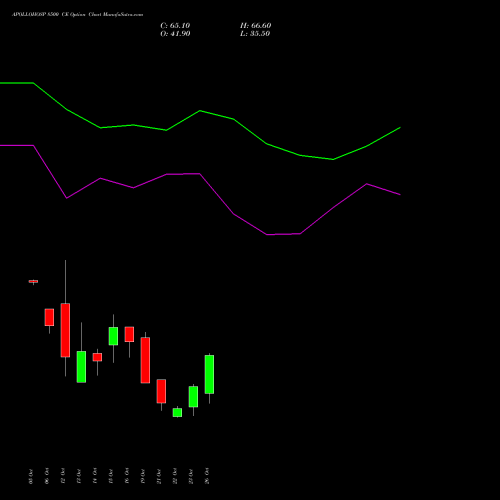Viewport: 500px width, 500px height.
Task: Select the 06 Oct date axis label
Action: pos(47,476)
